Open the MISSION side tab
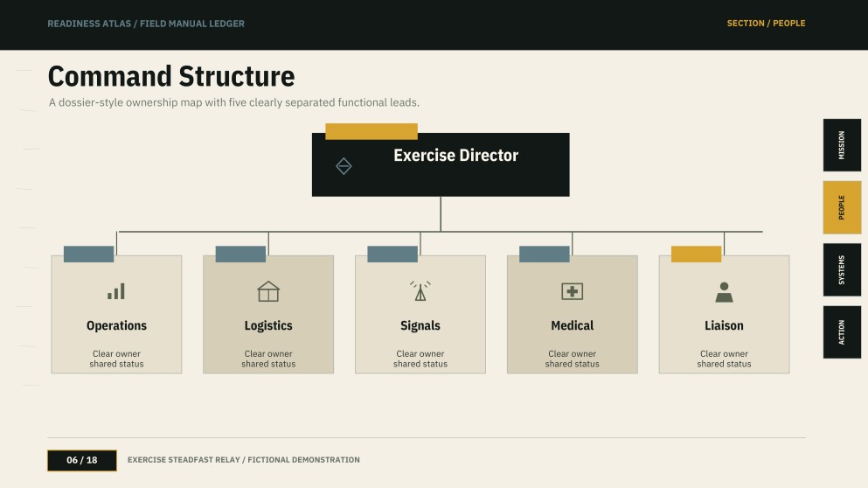The image size is (868, 488). point(842,145)
